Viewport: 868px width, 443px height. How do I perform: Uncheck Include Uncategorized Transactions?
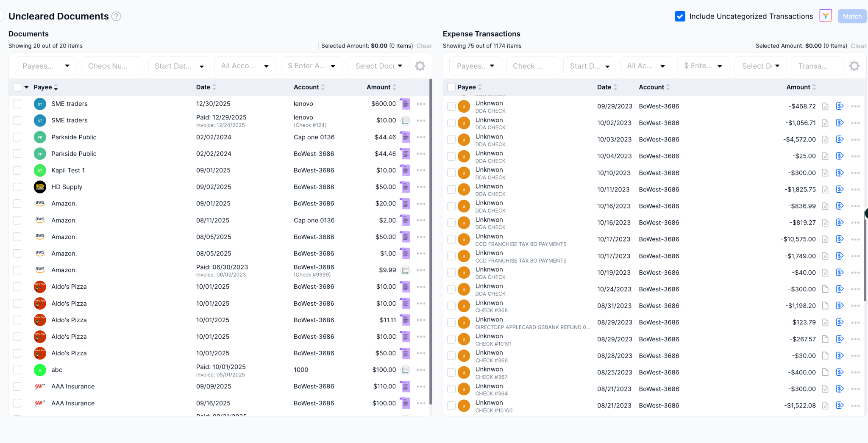pyautogui.click(x=679, y=16)
